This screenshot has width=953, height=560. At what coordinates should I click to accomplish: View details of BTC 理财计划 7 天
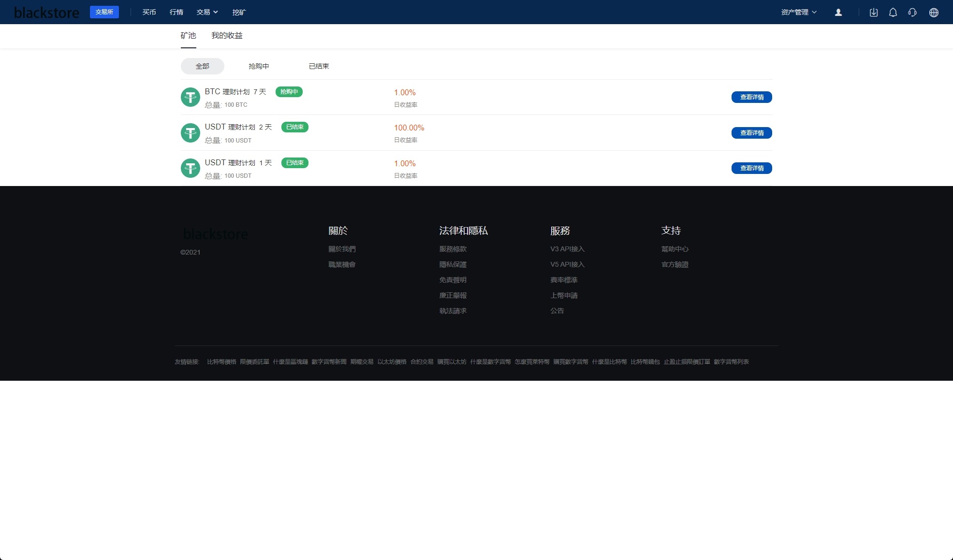coord(752,97)
